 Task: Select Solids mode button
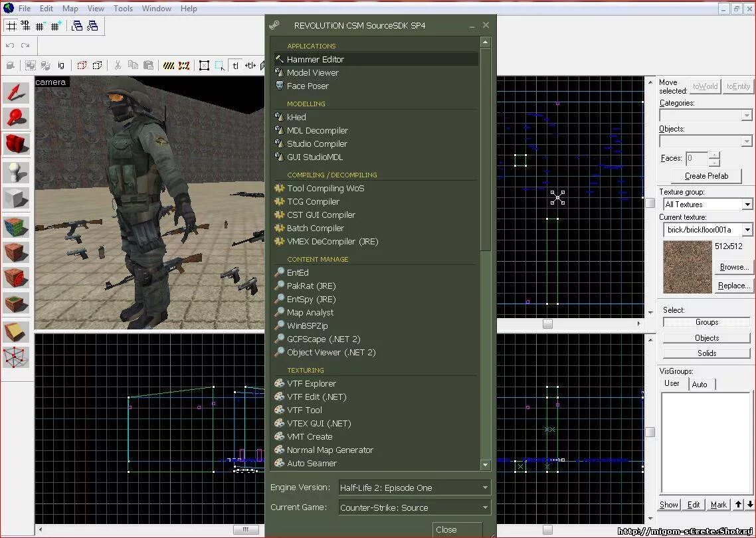pyautogui.click(x=707, y=353)
